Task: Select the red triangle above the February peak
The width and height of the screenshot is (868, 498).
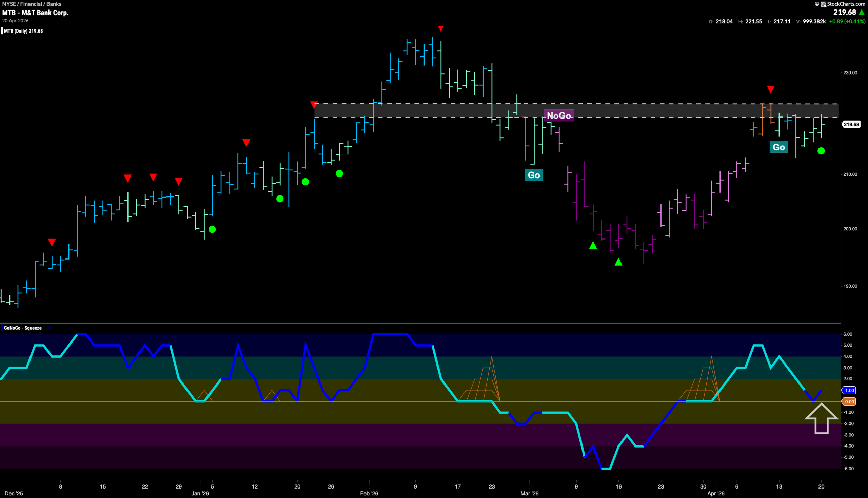Action: click(x=441, y=29)
